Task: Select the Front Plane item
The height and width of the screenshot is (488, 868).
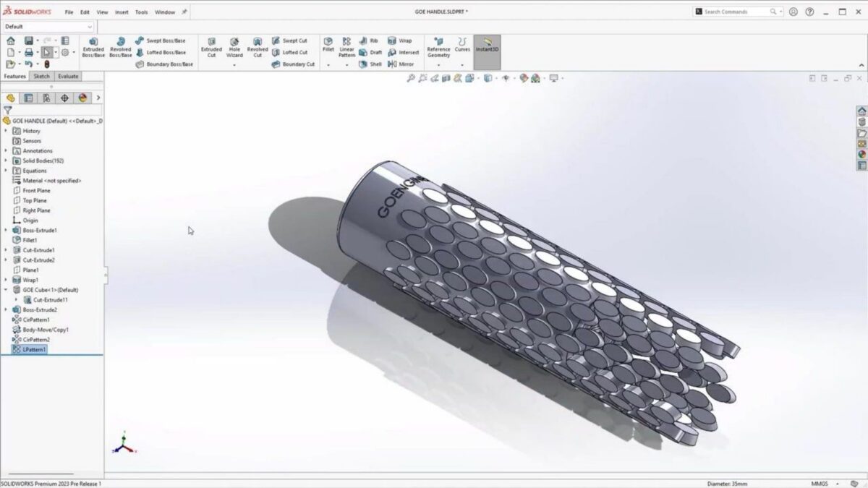Action: point(32,190)
